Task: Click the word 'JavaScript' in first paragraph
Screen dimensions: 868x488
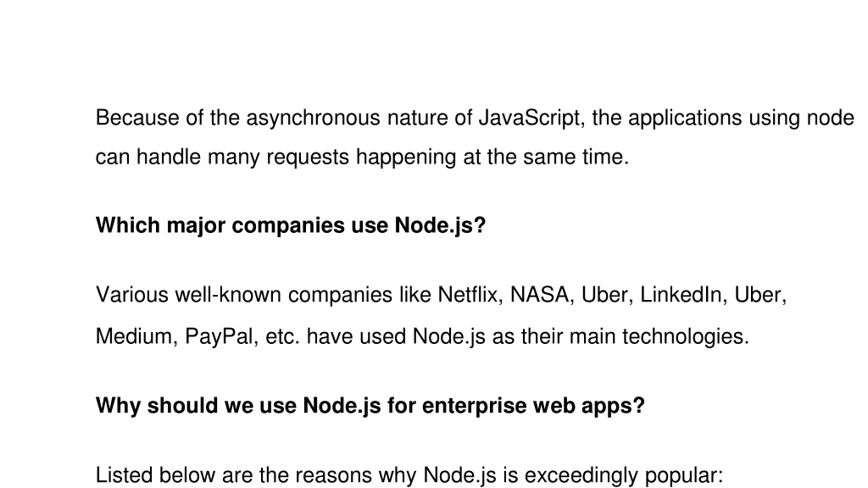Action: [x=531, y=119]
